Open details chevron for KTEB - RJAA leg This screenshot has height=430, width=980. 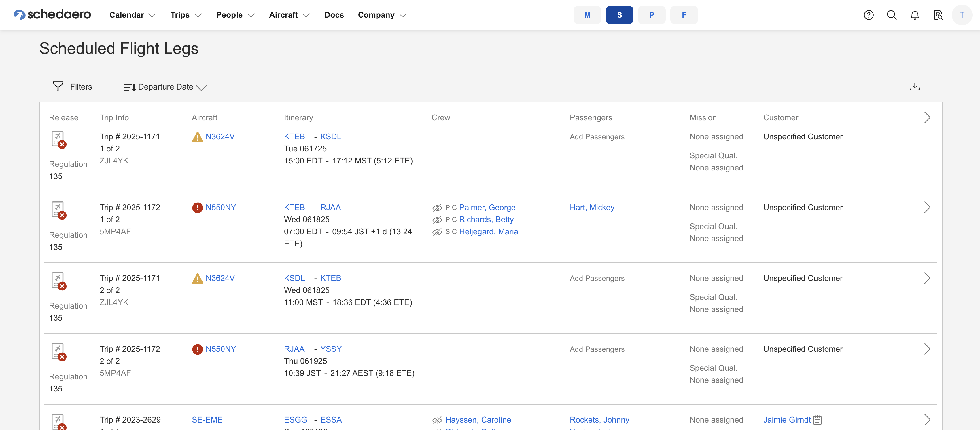[x=927, y=207]
